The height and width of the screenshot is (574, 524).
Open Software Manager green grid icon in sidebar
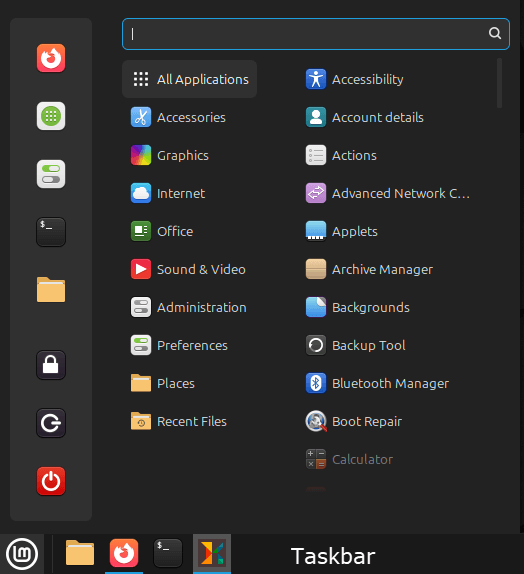click(51, 116)
